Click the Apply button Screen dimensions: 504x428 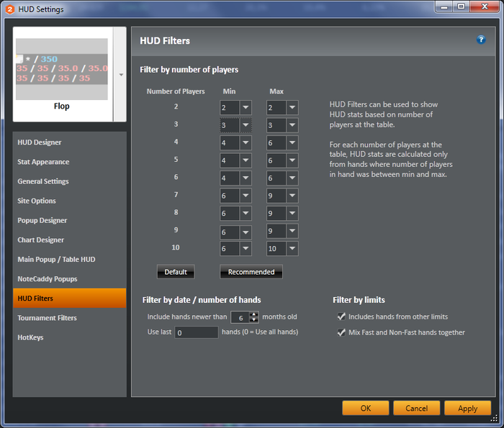(468, 408)
